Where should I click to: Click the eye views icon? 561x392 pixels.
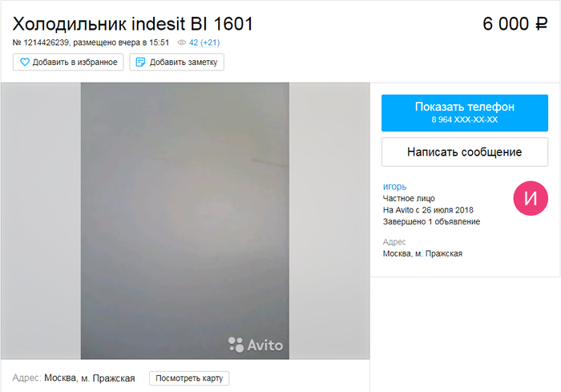(182, 42)
